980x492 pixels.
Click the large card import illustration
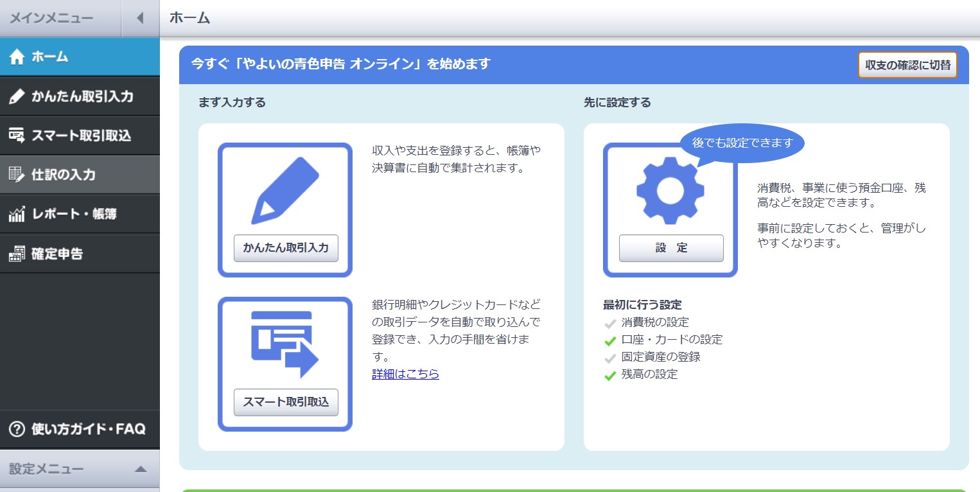[285, 344]
